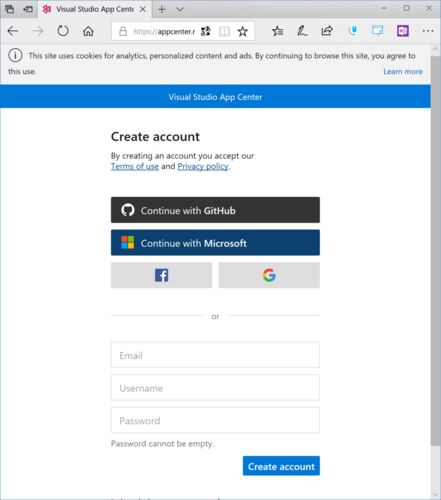Open the OneNote extension icon

tap(403, 31)
